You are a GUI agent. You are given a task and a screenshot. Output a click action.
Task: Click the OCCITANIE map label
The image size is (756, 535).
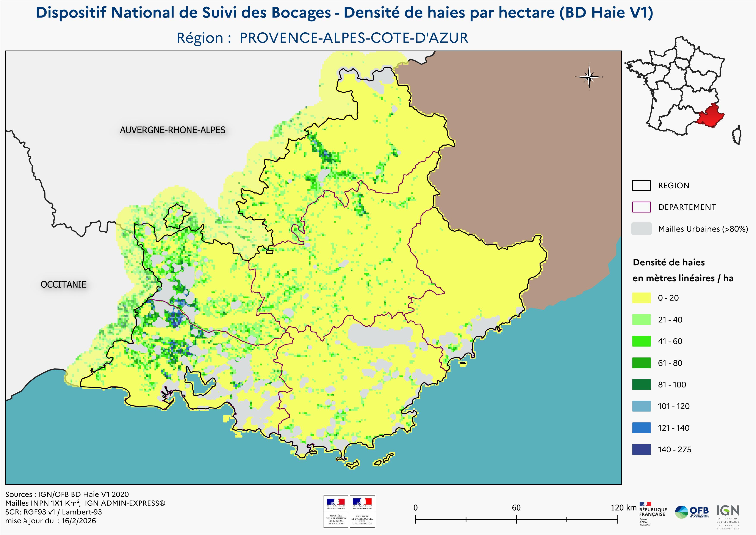pyautogui.click(x=64, y=285)
